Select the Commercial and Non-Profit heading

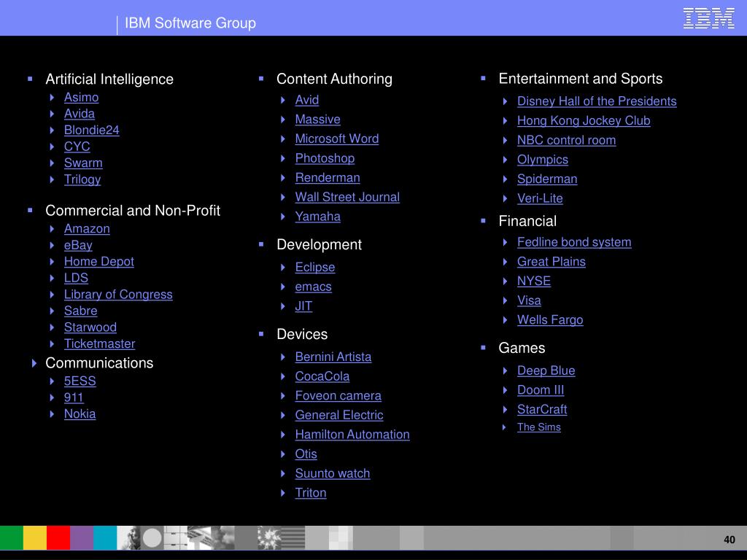pos(133,211)
